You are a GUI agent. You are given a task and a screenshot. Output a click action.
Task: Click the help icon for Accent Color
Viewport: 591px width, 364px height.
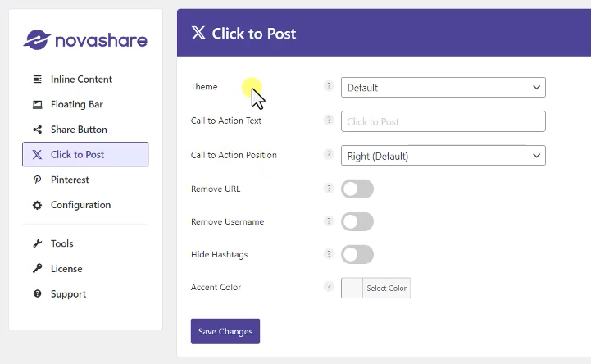click(x=329, y=287)
